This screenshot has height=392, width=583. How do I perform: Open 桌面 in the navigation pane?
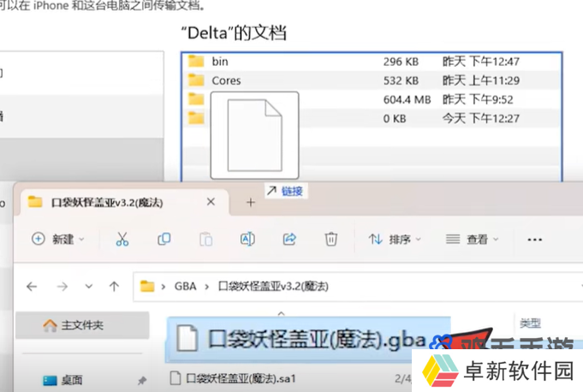click(72, 380)
